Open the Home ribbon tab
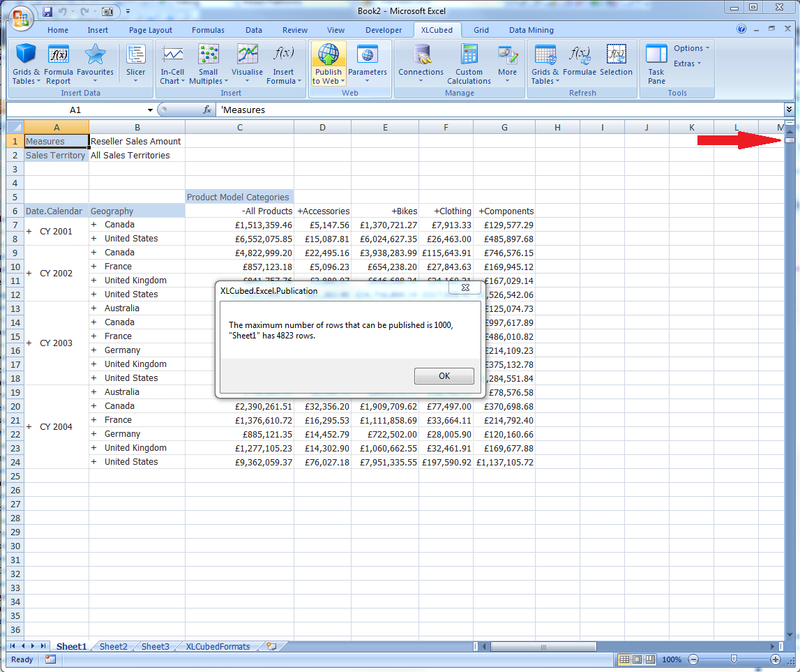 coord(58,30)
